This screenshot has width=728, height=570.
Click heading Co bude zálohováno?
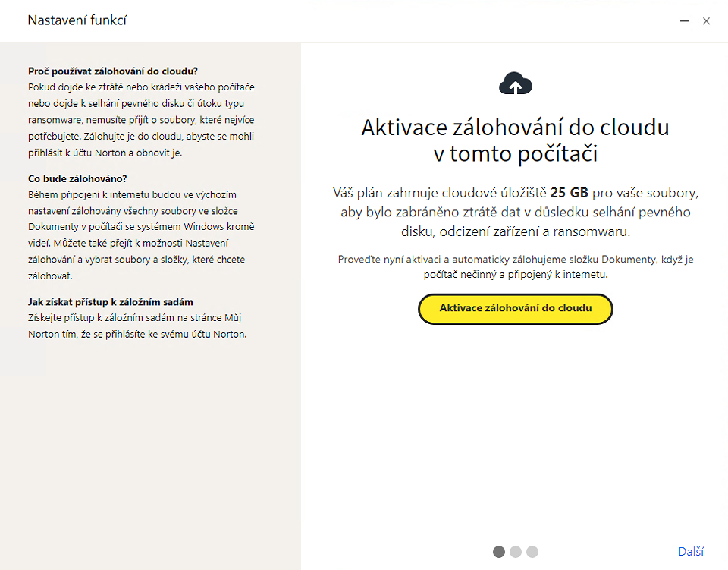[x=77, y=178]
